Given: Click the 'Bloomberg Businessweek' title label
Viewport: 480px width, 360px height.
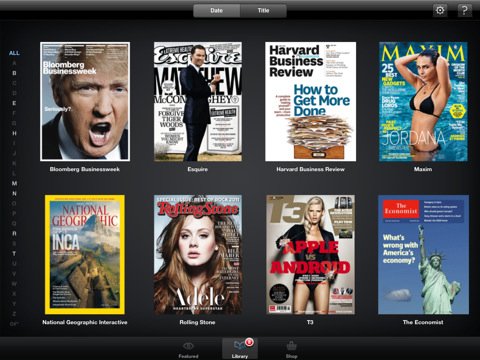Looking at the screenshot, I should click(85, 169).
